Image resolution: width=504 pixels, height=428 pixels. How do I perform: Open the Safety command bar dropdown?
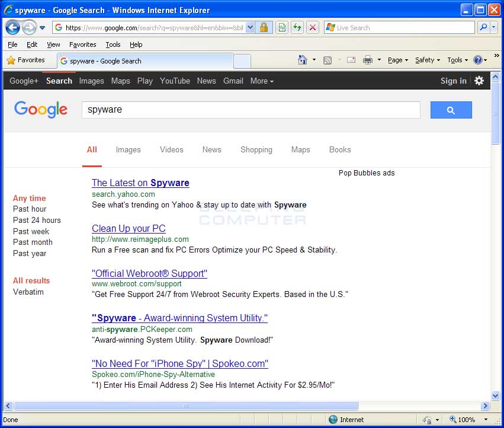coord(428,60)
